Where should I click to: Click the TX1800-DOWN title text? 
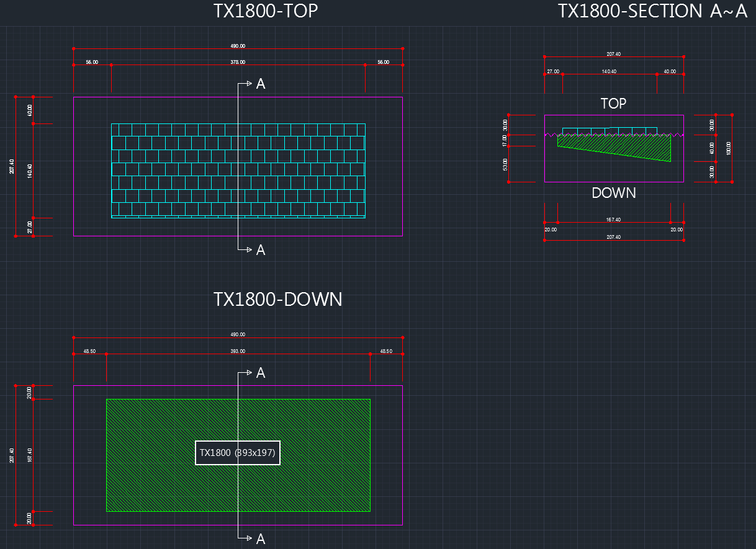click(277, 300)
